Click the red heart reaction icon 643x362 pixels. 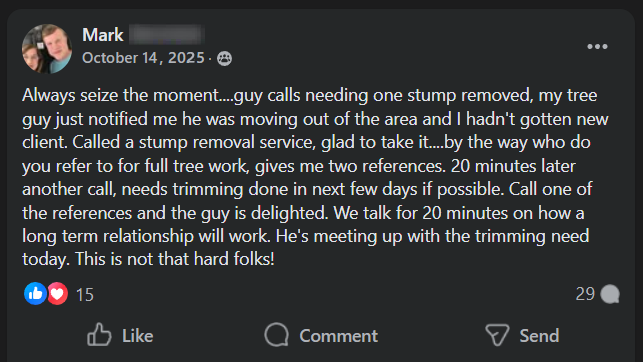pos(58,294)
